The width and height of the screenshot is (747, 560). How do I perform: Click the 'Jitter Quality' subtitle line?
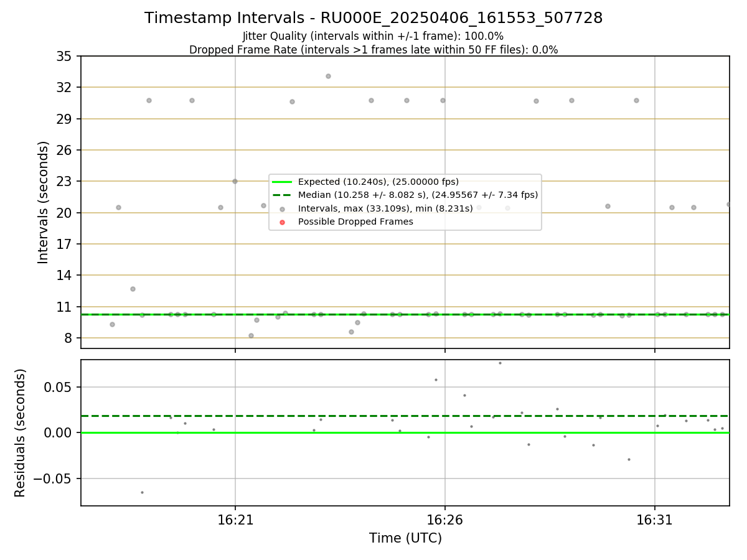(x=374, y=36)
